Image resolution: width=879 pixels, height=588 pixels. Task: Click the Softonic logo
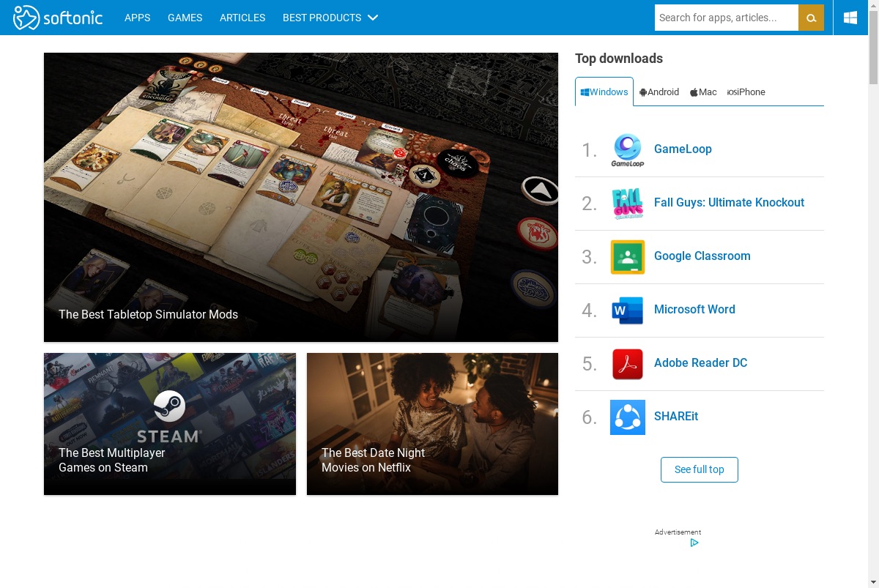tap(58, 18)
